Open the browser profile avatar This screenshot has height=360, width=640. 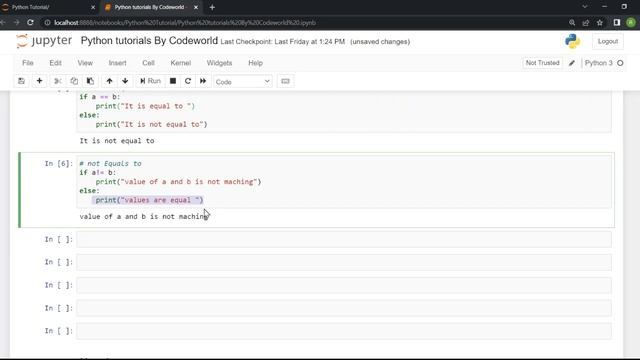(x=631, y=23)
